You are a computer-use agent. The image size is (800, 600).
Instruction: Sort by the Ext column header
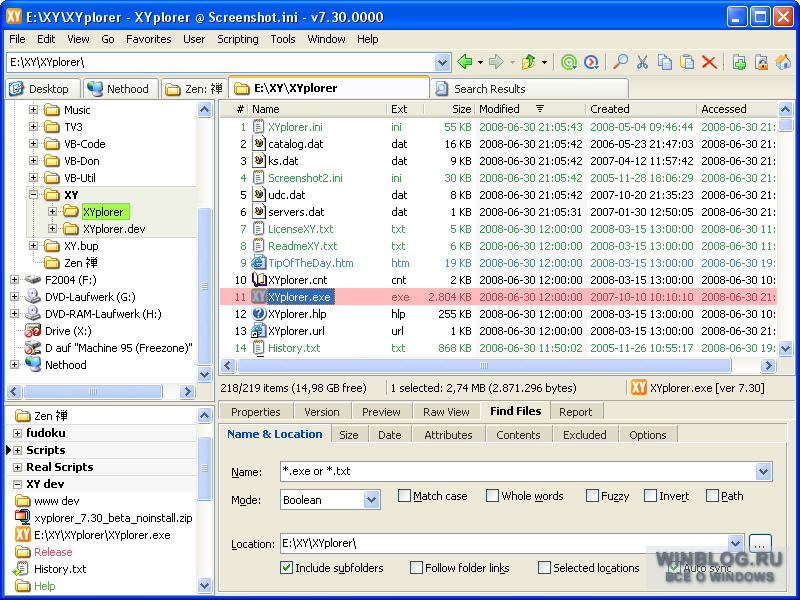(406, 109)
